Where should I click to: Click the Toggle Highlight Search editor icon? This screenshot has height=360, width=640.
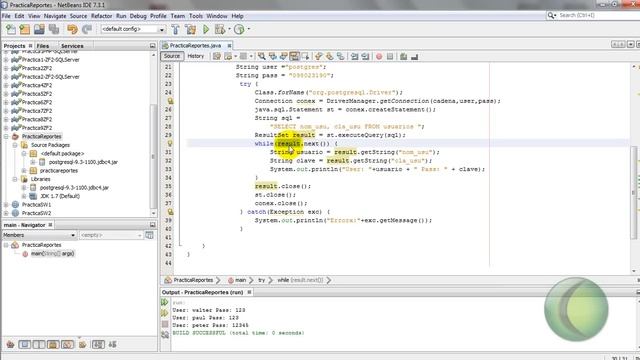tap(294, 56)
